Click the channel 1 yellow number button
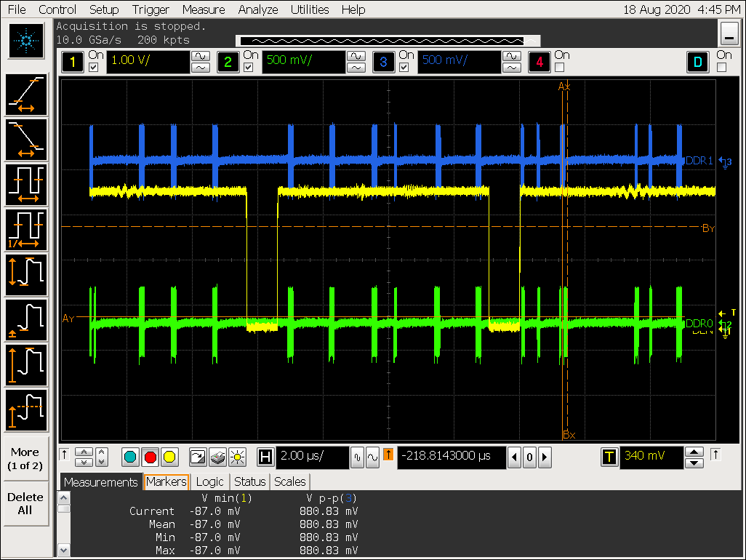The image size is (746, 560). click(x=72, y=62)
